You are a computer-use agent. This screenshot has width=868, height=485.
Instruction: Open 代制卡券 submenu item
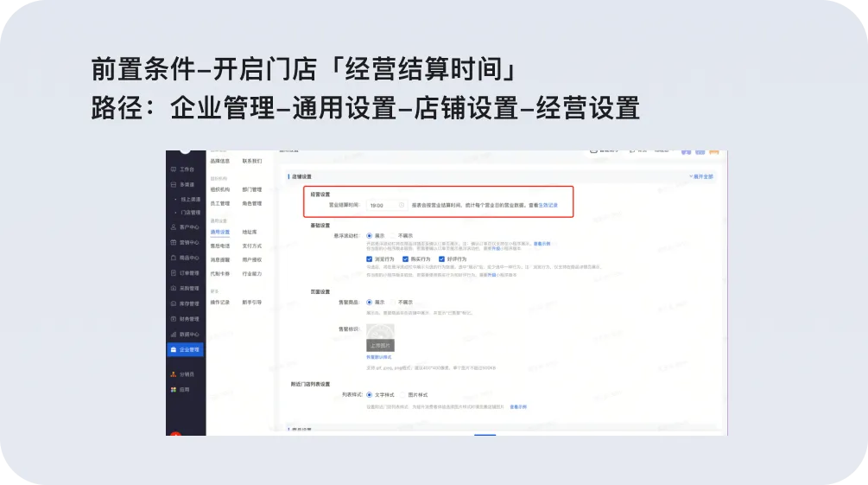coord(219,274)
